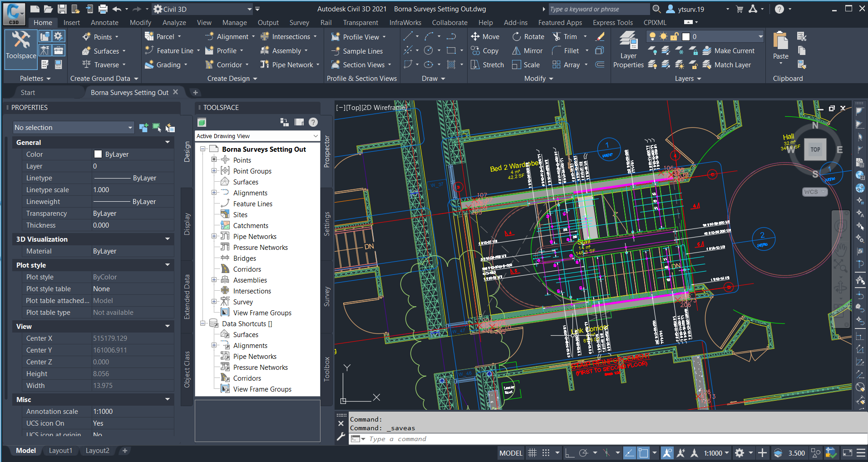Click the Feature Line button
The width and height of the screenshot is (868, 462).
172,51
